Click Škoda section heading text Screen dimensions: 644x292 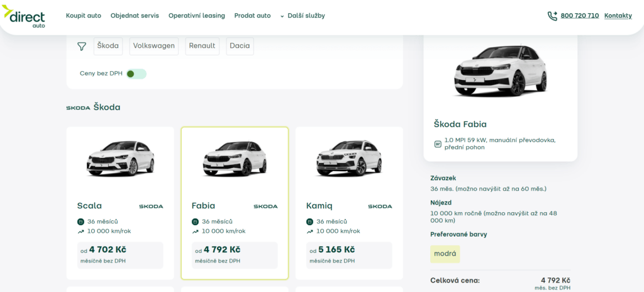(107, 108)
